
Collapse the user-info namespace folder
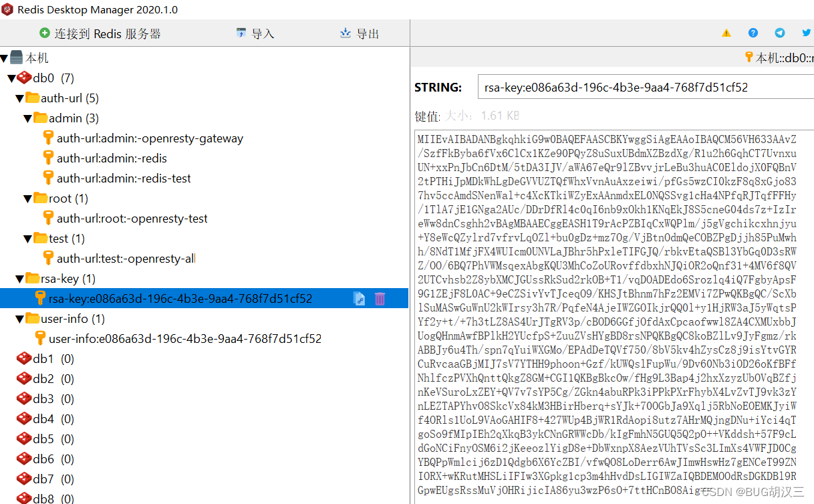click(x=19, y=319)
